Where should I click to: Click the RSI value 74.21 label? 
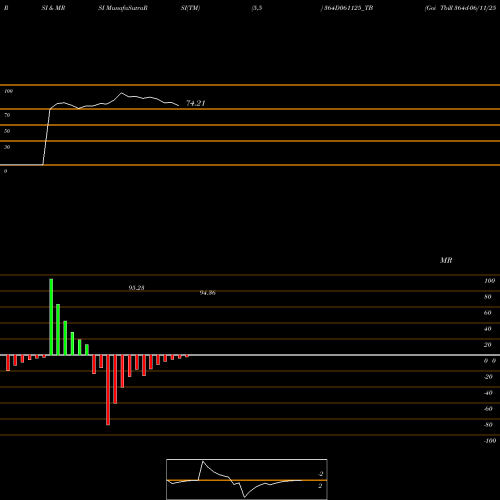[196, 103]
